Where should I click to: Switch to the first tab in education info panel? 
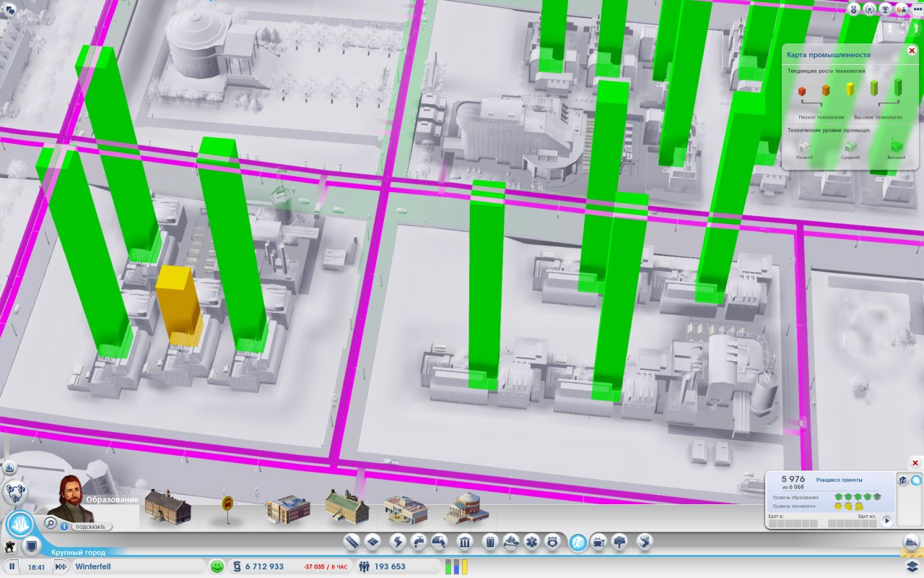click(903, 480)
